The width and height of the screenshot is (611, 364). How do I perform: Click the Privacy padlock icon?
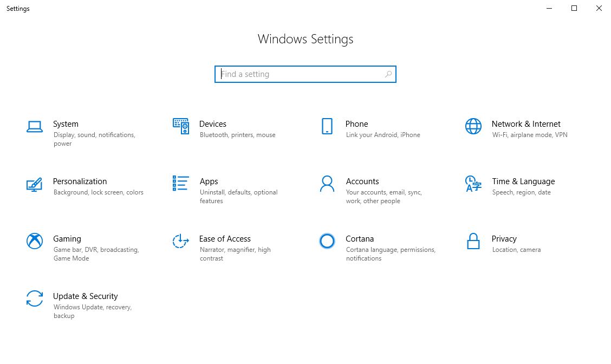pos(473,241)
